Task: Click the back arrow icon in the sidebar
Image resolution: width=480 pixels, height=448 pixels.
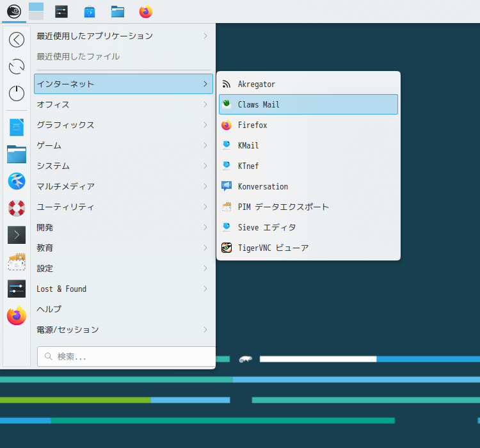Action: coord(17,40)
